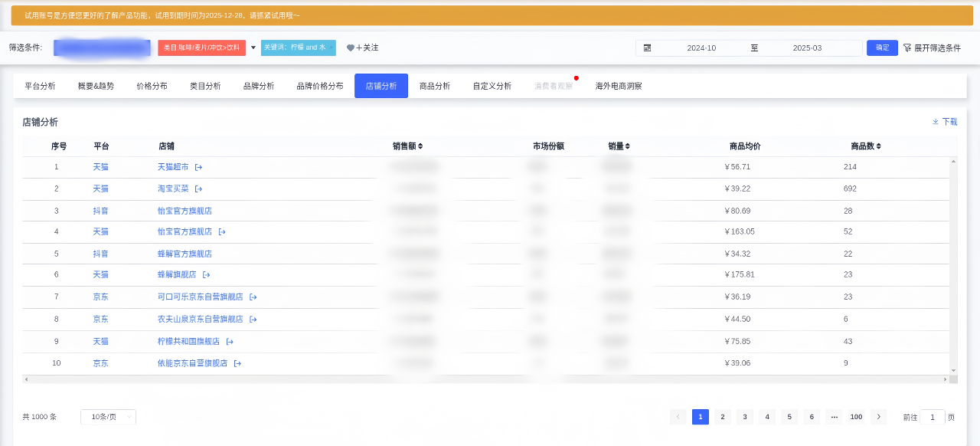Click the table vertical scrollbar
Screen dimensions: 980x446
953,266
